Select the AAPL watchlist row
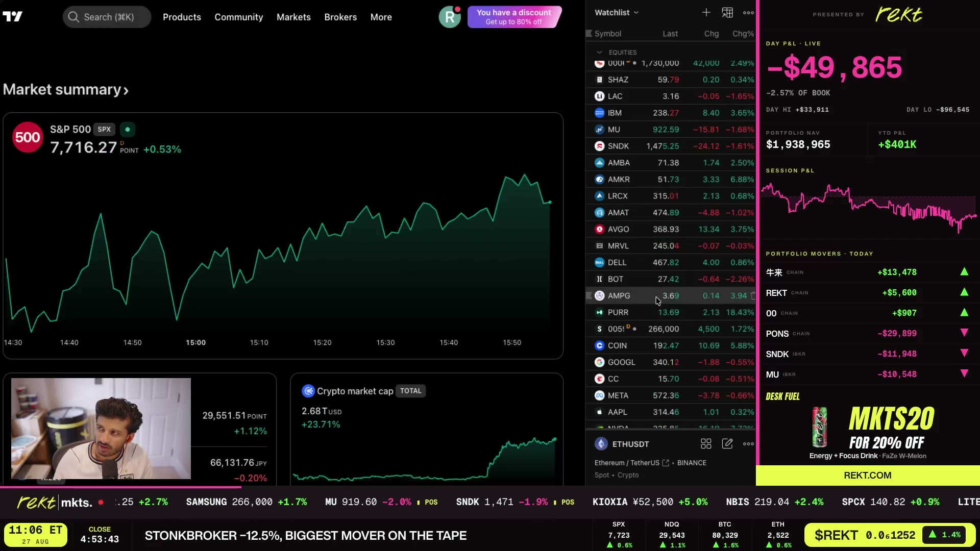This screenshot has height=551, width=980. click(670, 412)
